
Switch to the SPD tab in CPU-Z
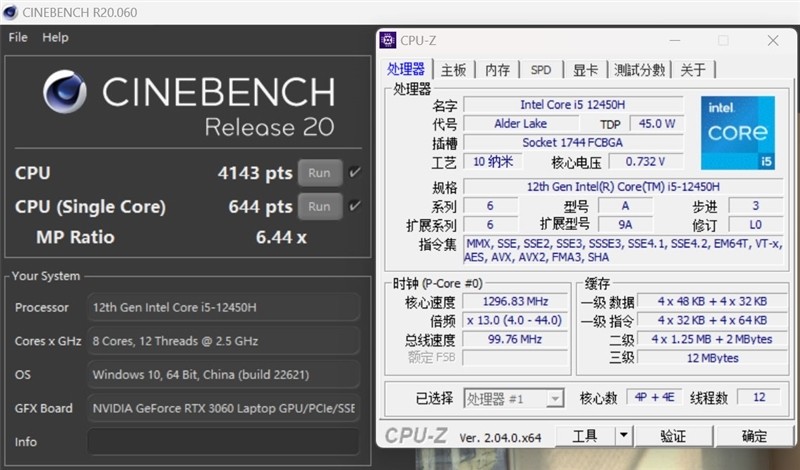pos(541,70)
